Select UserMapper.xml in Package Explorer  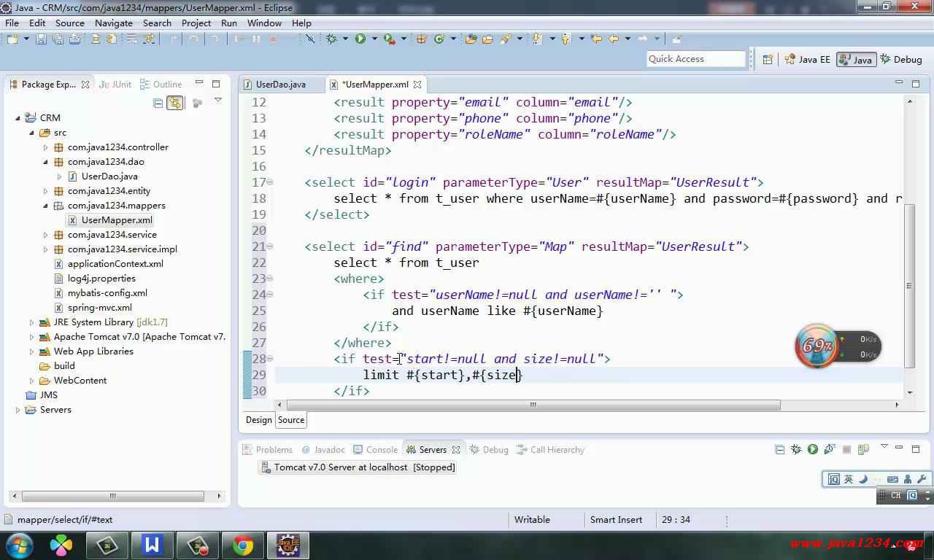110,220
